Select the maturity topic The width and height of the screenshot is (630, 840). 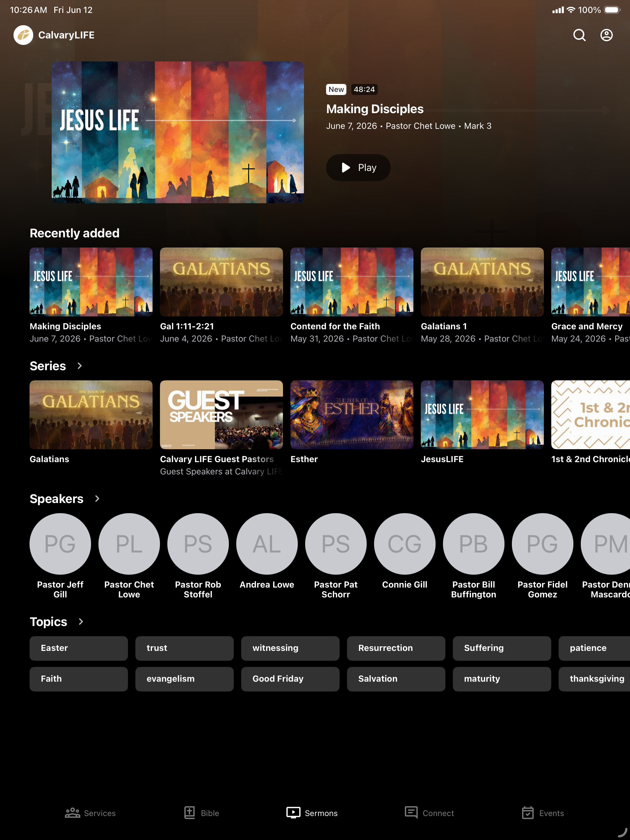pos(502,679)
